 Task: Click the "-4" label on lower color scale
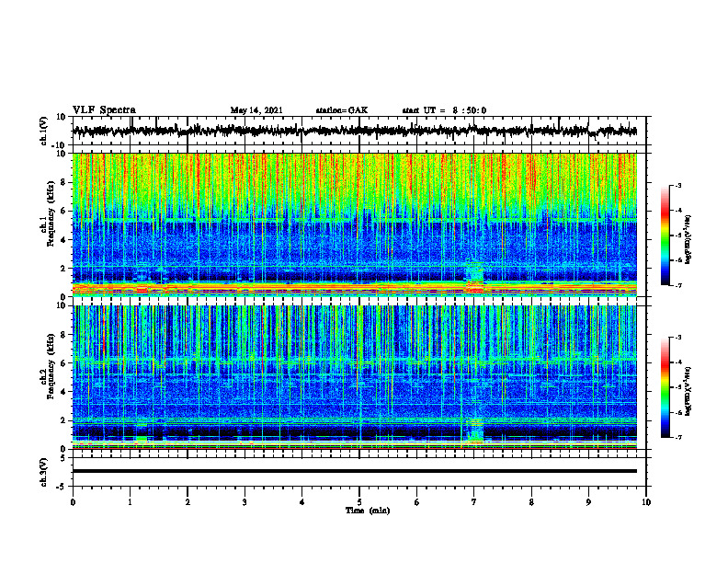point(677,362)
